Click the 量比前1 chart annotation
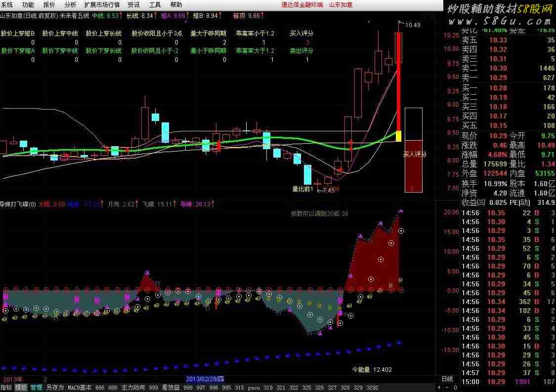Image resolution: width=556 pixels, height=392 pixels. [302, 189]
